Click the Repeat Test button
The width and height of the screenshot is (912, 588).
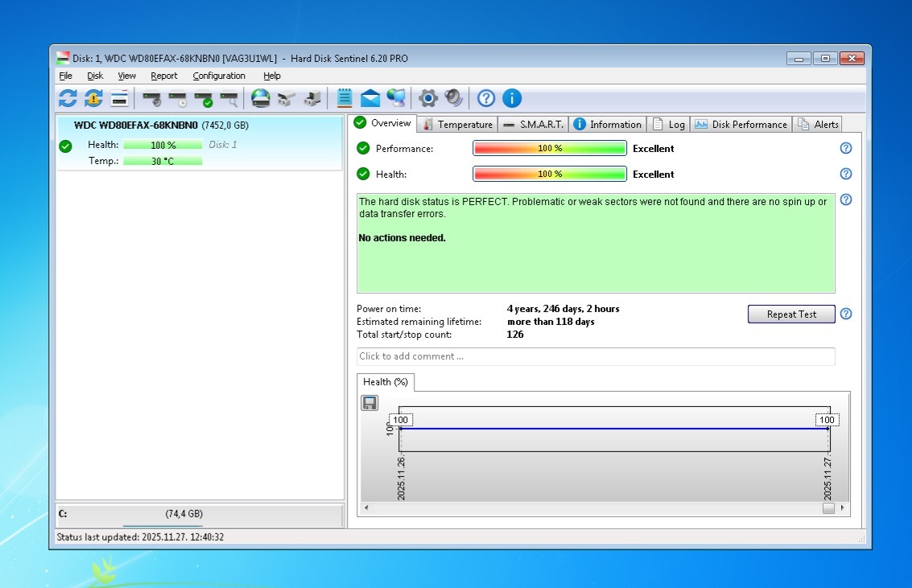tap(791, 315)
